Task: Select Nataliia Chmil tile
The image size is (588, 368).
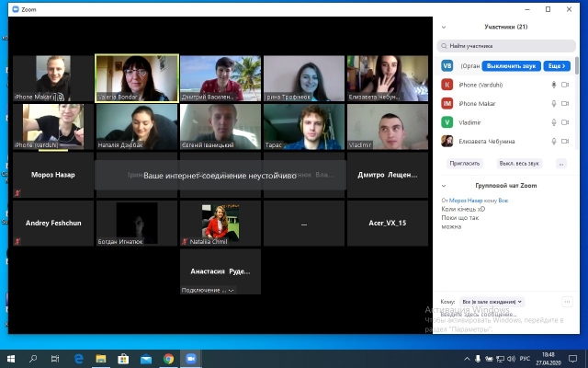Action: (x=220, y=223)
